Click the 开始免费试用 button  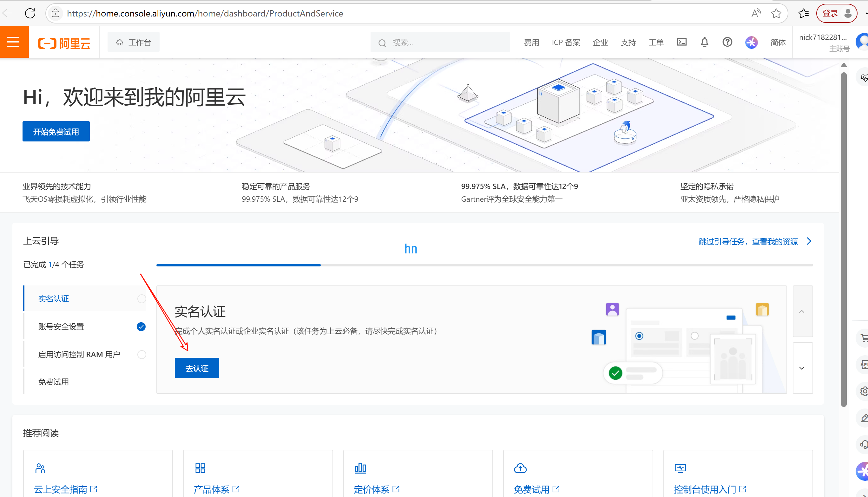[x=56, y=131]
